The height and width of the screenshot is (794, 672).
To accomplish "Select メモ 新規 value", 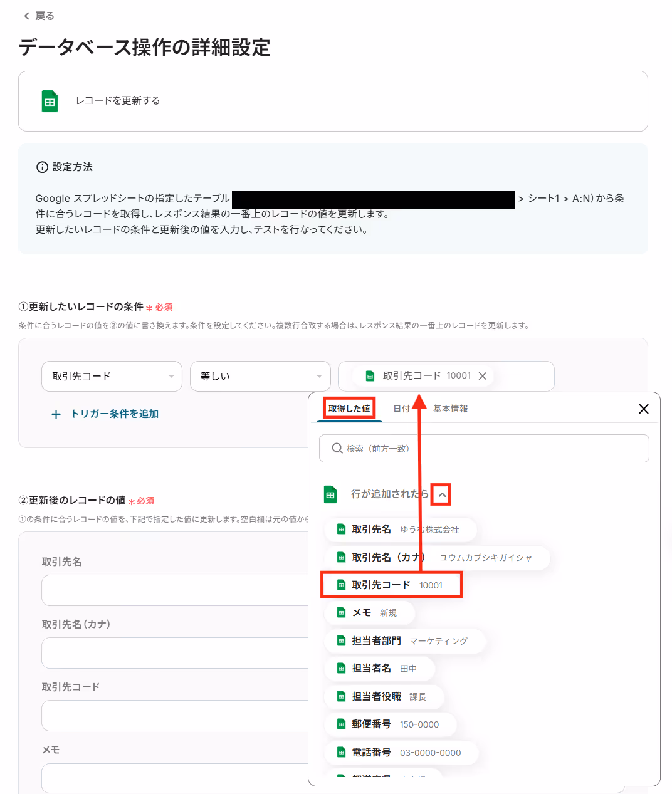I will [x=369, y=613].
